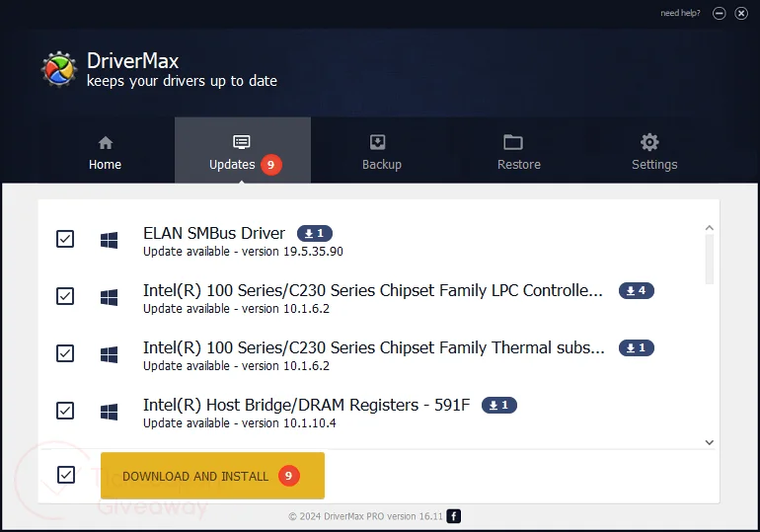Select Intel(R) Host Bridge/DRAM Registers - 591F title
Viewport: 760px width, 532px height.
(x=306, y=405)
